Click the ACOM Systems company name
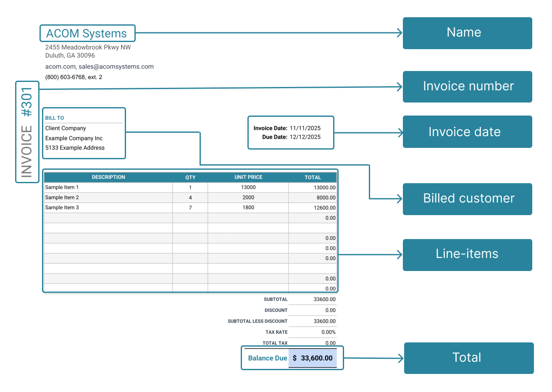The height and width of the screenshot is (392, 552). click(87, 34)
